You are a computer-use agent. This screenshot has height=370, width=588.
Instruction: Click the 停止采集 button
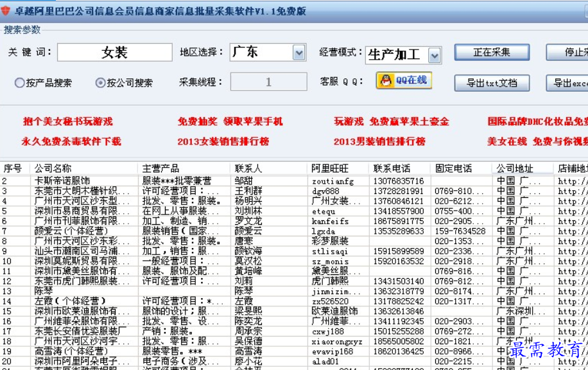pos(567,52)
